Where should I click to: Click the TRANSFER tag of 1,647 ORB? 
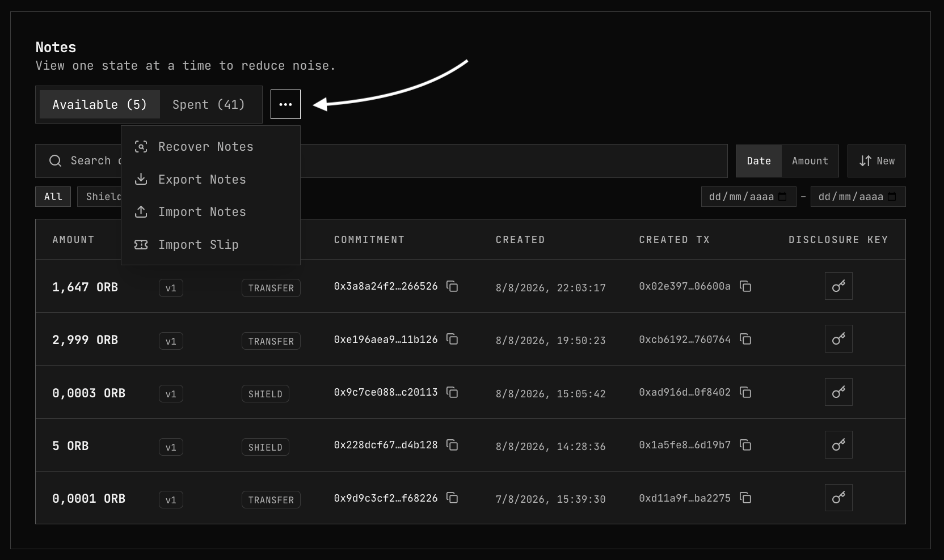tap(271, 288)
